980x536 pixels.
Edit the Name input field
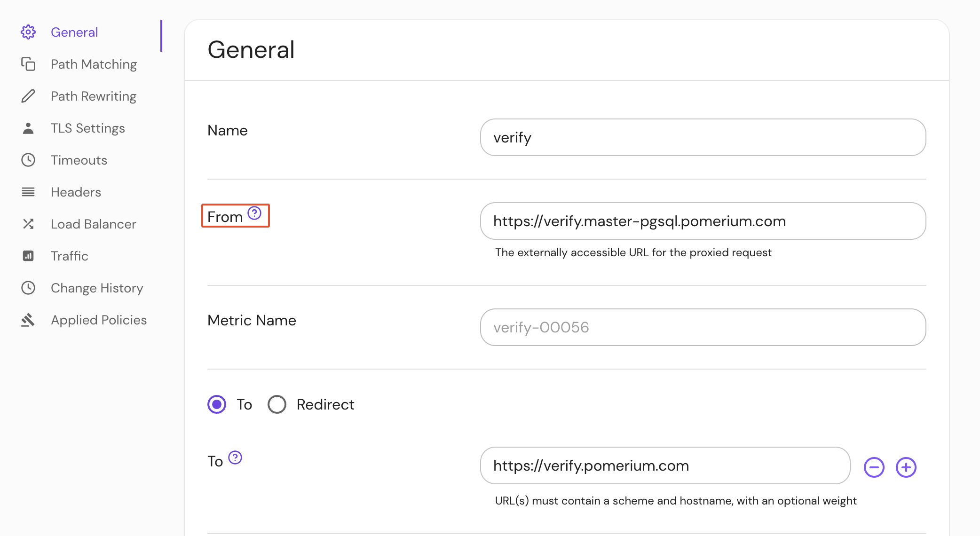coord(703,138)
